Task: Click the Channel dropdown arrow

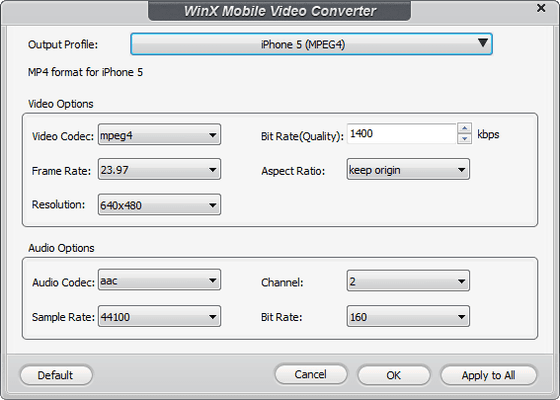Action: 461,281
